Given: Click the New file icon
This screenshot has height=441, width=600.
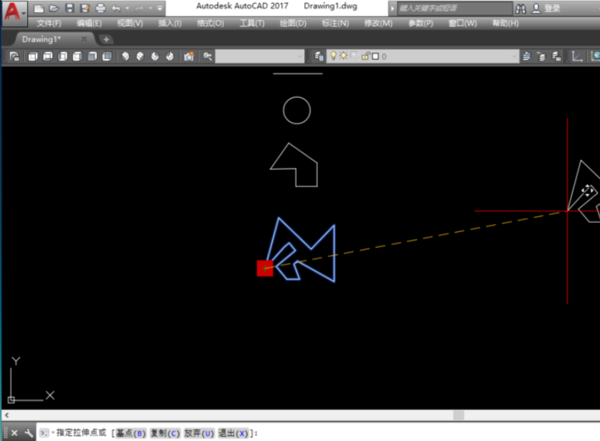Looking at the screenshot, I should coord(39,8).
